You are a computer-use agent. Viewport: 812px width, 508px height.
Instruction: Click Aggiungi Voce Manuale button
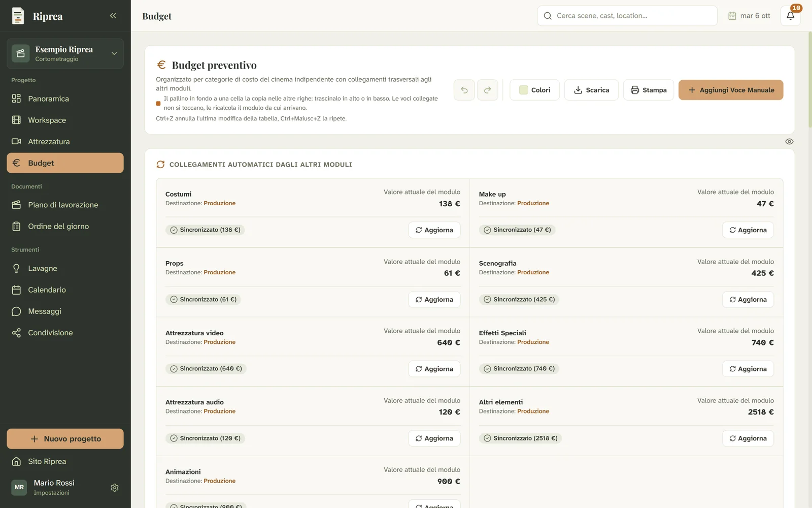731,90
